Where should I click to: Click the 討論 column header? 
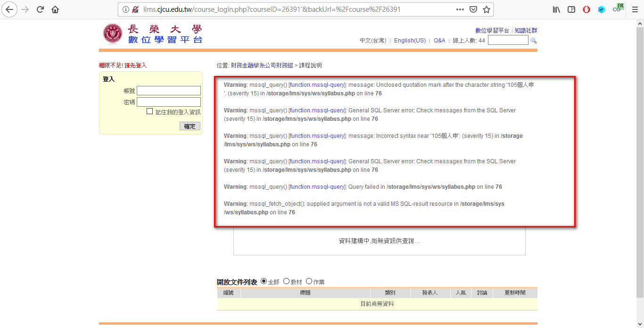click(x=482, y=293)
